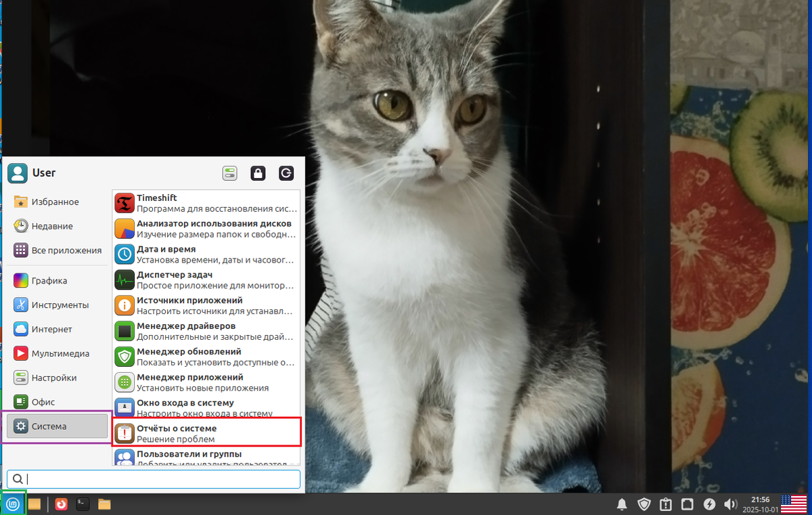Image resolution: width=812 pixels, height=515 pixels.
Task: Lock the screen via the padlock icon
Action: pyautogui.click(x=258, y=173)
